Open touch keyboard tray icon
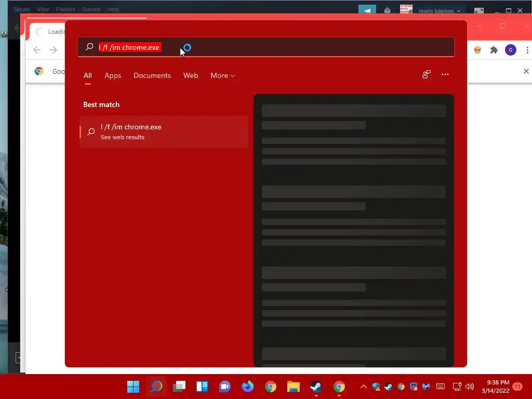 tap(441, 387)
